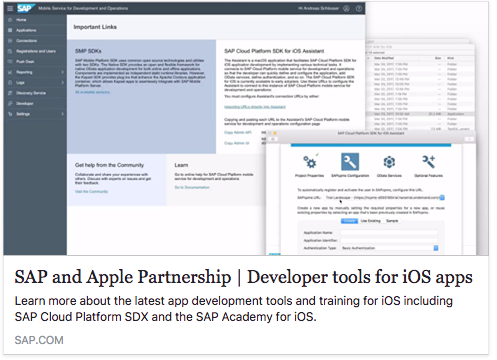The height and width of the screenshot is (360, 497).
Task: Select SAPcpms Configuration wrench icon
Action: (x=350, y=162)
